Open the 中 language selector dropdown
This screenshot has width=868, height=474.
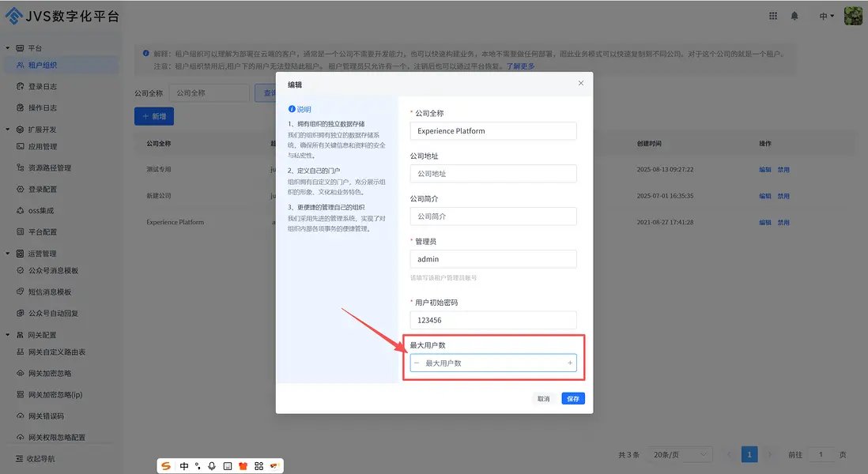(x=825, y=15)
